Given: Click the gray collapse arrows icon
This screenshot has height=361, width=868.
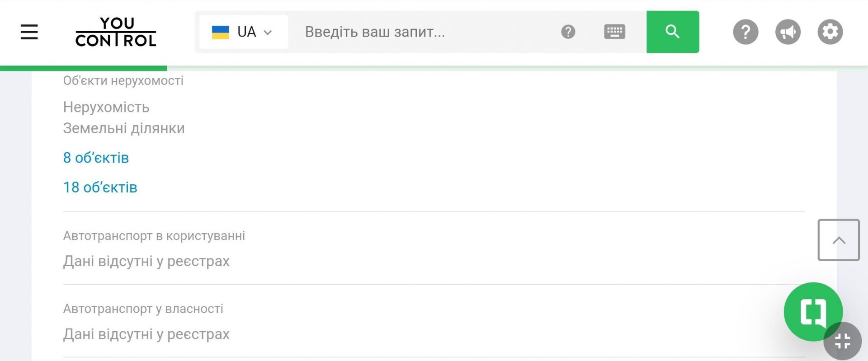Looking at the screenshot, I should pyautogui.click(x=842, y=341).
